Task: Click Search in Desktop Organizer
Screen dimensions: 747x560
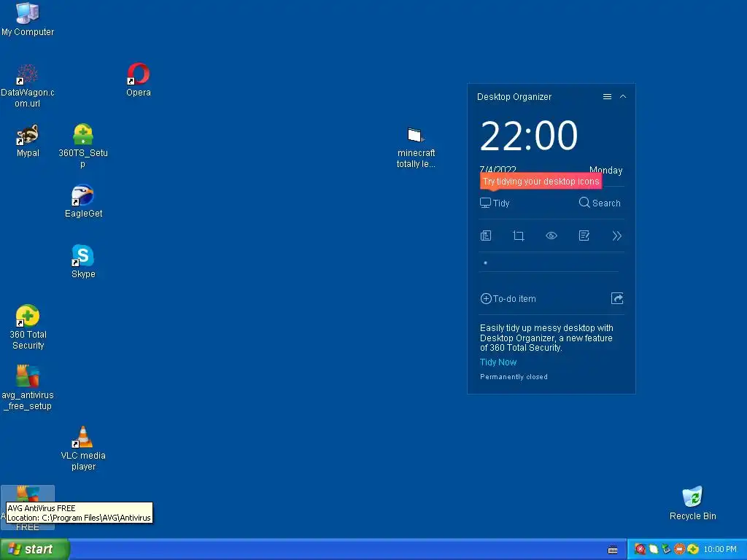Action: point(600,203)
